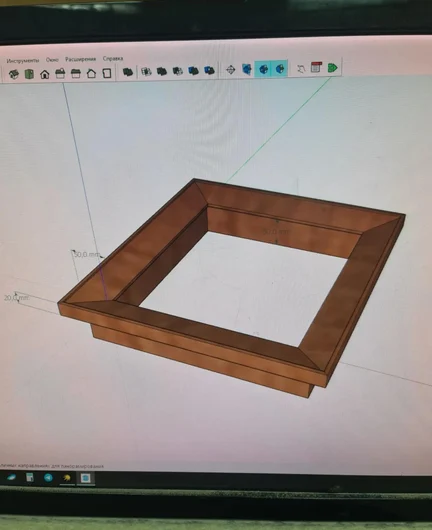Select the 50,0 mm dimension on left
Image resolution: width=432 pixels, height=530 pixels.
pyautogui.click(x=87, y=254)
